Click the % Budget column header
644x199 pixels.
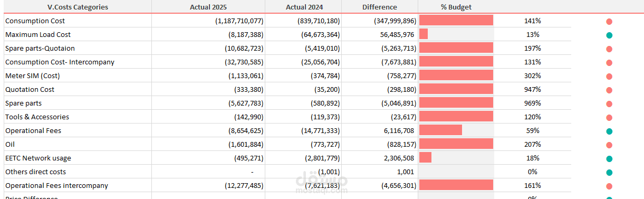pos(456,7)
